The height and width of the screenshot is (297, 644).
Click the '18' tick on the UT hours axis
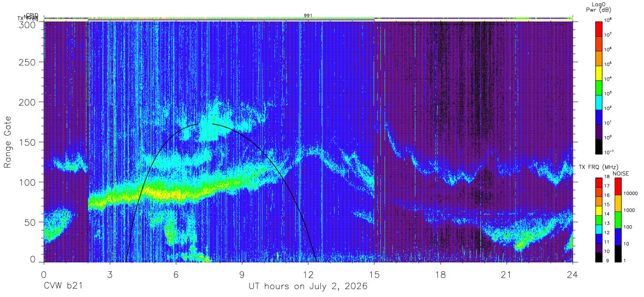click(441, 274)
